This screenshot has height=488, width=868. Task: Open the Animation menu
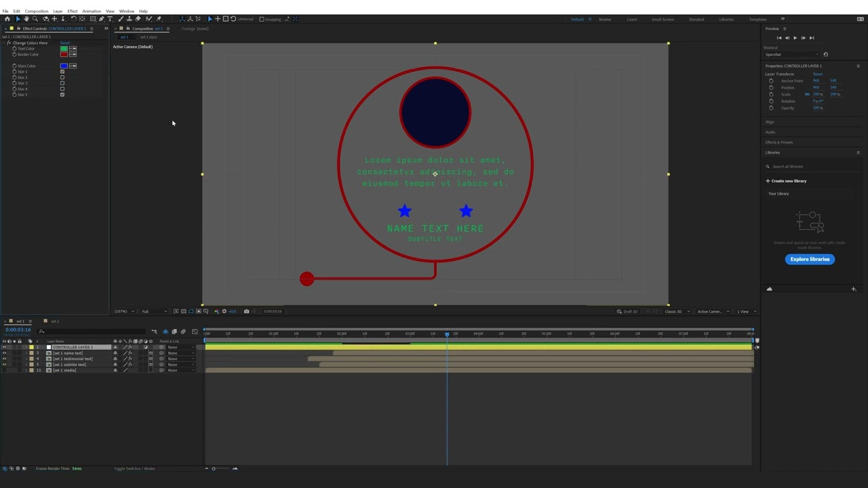(x=92, y=11)
